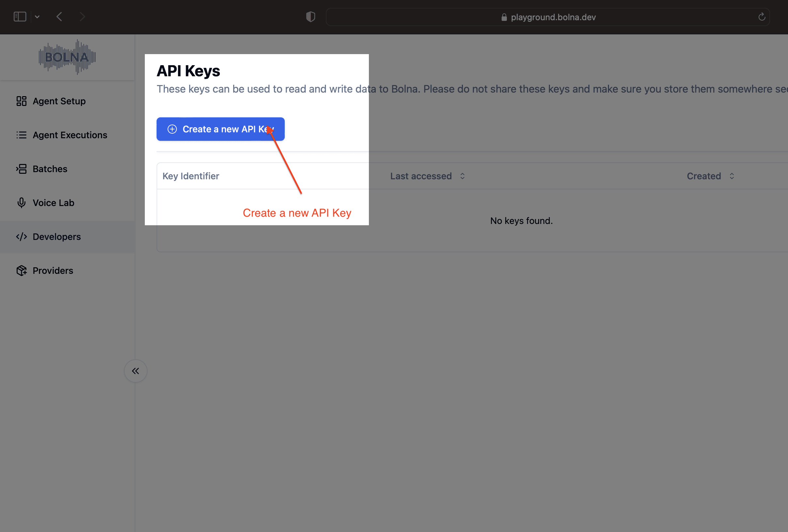Create a new API Key
788x532 pixels.
[220, 129]
